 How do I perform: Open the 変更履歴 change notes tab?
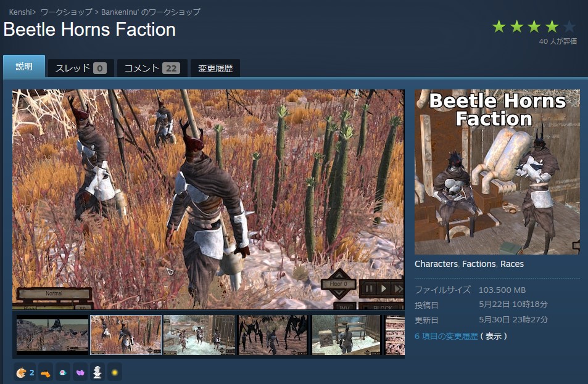tap(215, 68)
